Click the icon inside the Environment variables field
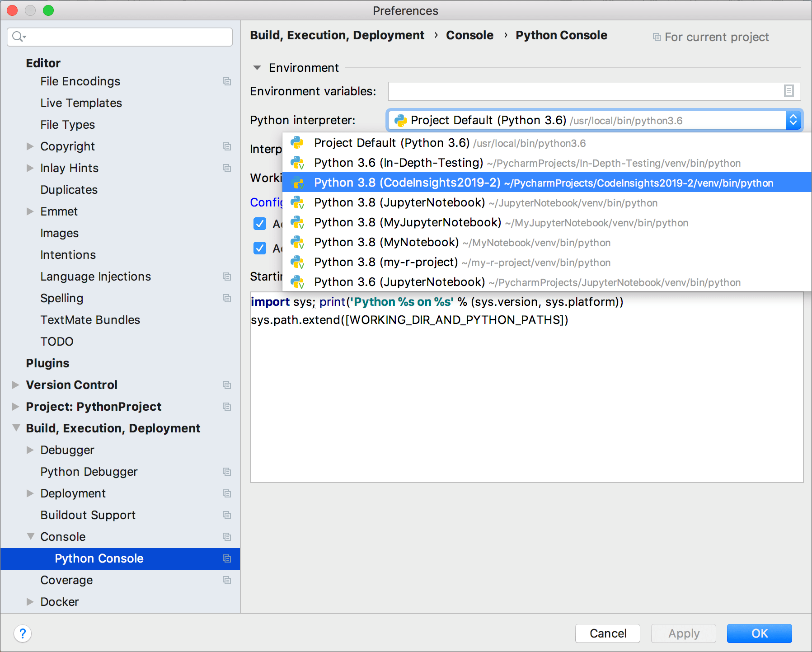The image size is (812, 652). tap(789, 91)
